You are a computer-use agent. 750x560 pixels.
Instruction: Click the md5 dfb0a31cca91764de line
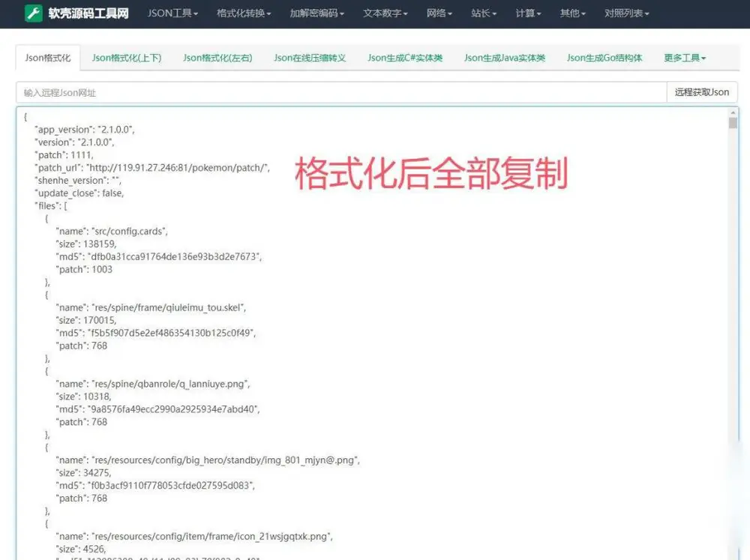coord(159,257)
